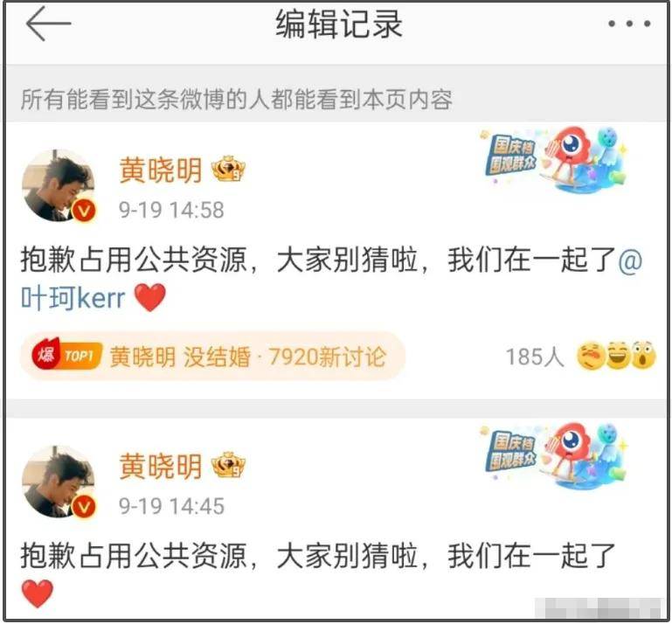Select the 9-19 14:45 edit record text
Screen dimensions: 672x624
tap(171, 506)
